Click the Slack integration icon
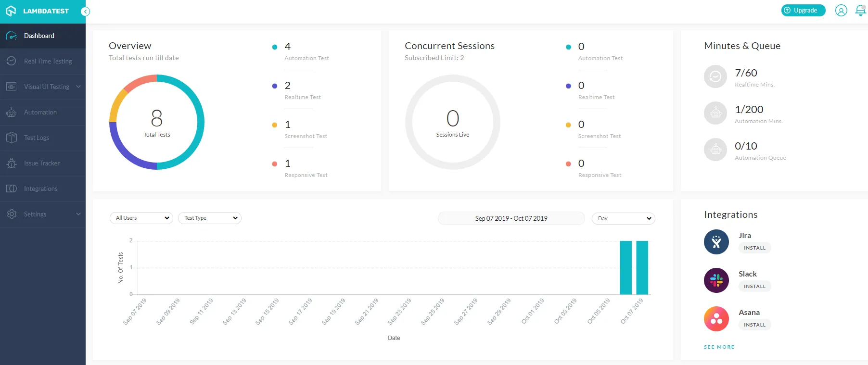Viewport: 868px width, 365px height. (x=716, y=280)
